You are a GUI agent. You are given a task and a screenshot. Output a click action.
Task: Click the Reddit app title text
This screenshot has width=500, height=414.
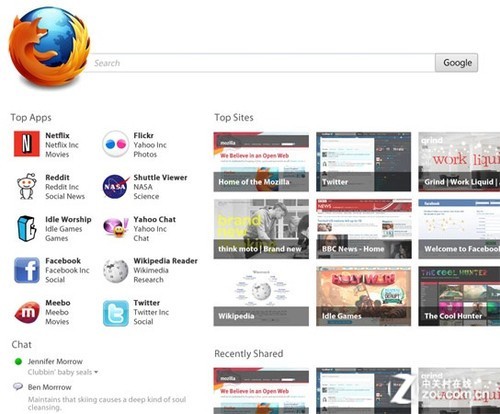pyautogui.click(x=57, y=177)
